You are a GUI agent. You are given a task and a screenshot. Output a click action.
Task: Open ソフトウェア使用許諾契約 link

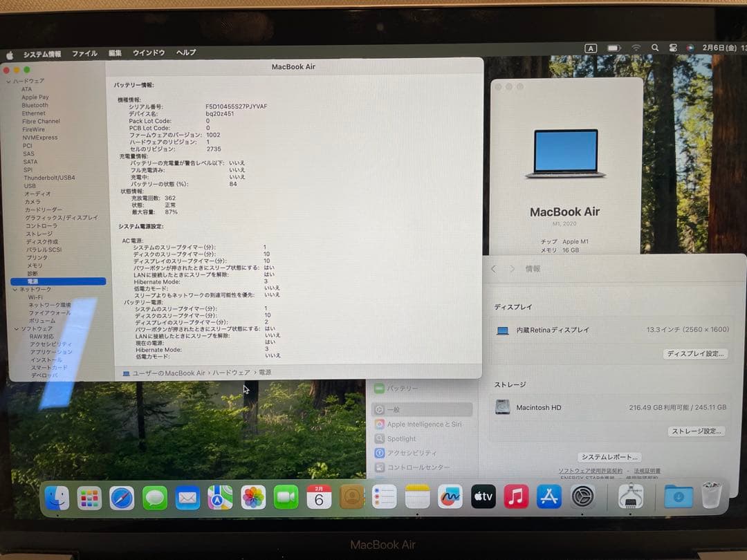pyautogui.click(x=590, y=471)
